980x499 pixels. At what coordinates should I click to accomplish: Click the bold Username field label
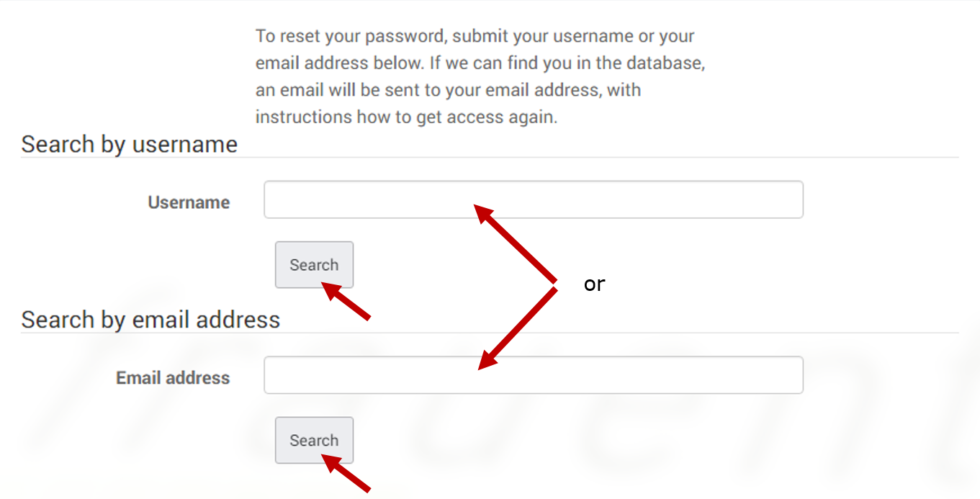(189, 203)
